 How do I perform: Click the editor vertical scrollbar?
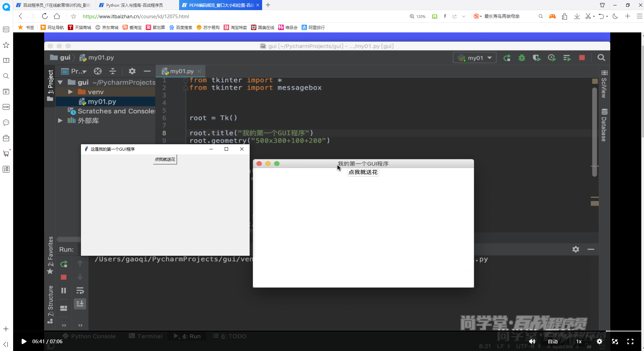click(594, 132)
